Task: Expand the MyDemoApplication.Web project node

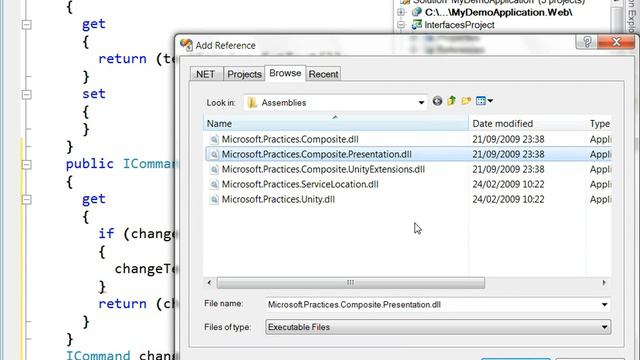Action: click(401, 12)
